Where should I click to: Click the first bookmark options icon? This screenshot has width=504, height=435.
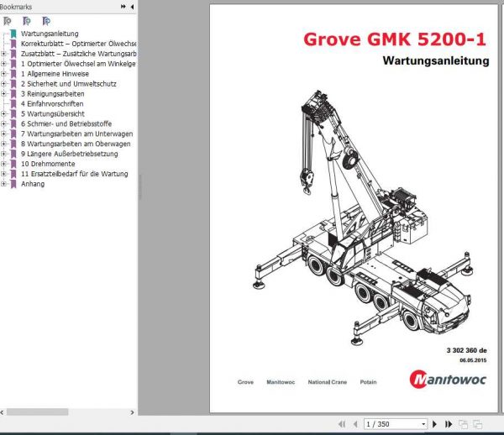[x=7, y=21]
